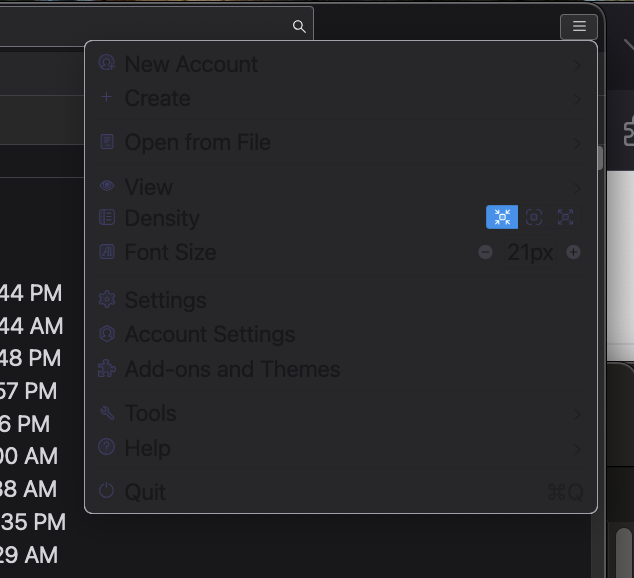This screenshot has height=578, width=634.
Task: Click the Settings gear icon
Action: click(107, 300)
